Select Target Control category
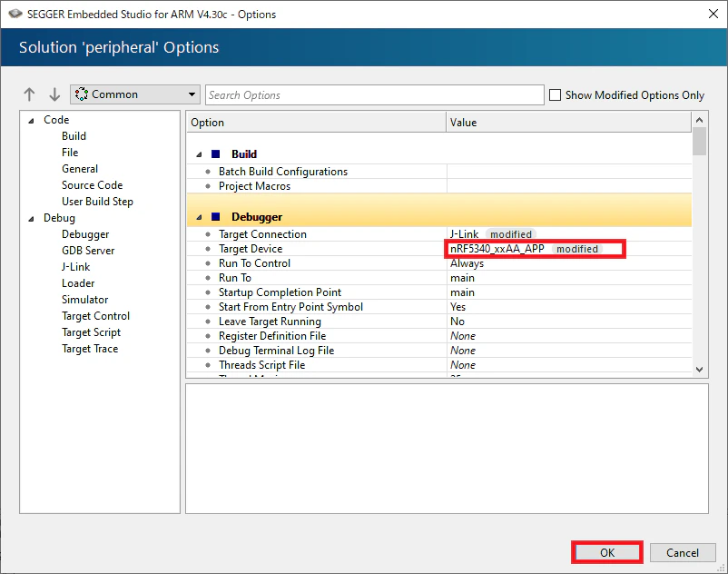The height and width of the screenshot is (574, 728). pos(95,316)
